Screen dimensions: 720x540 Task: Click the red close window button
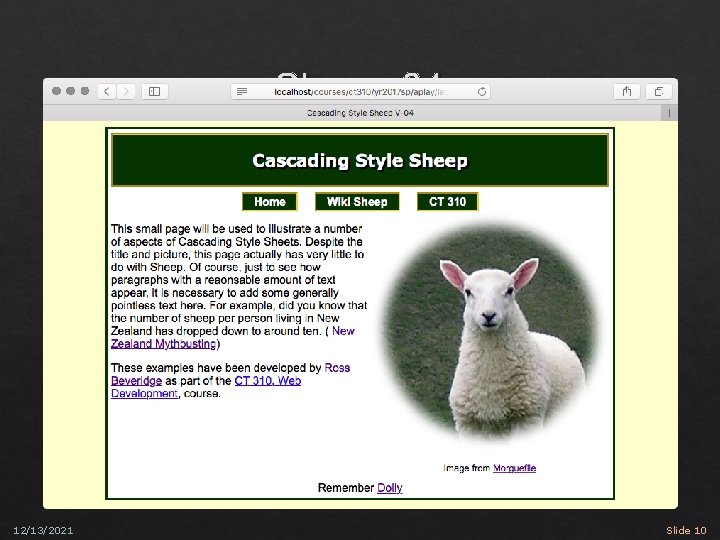click(56, 91)
